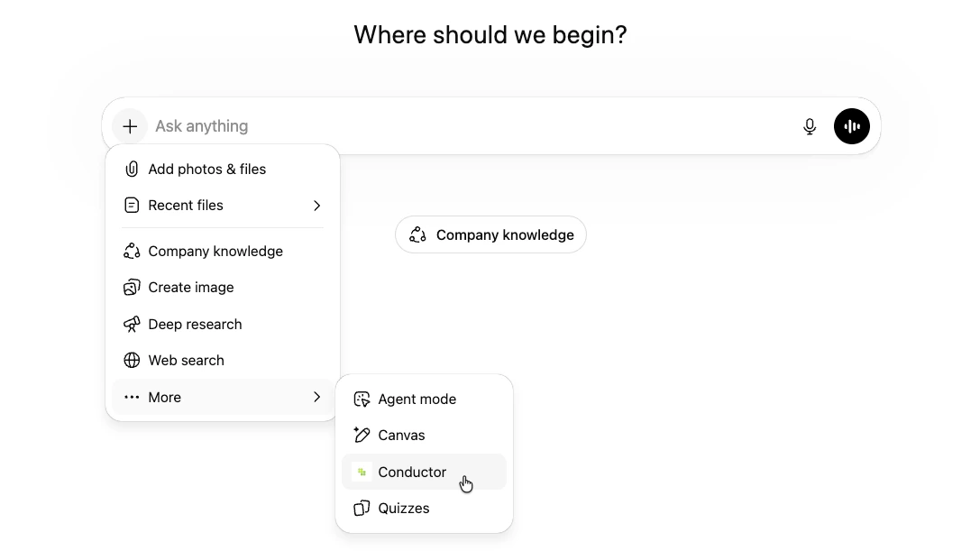This screenshot has height=551, width=980.
Task: Choose Conductor in the More submenu
Action: pos(412,472)
